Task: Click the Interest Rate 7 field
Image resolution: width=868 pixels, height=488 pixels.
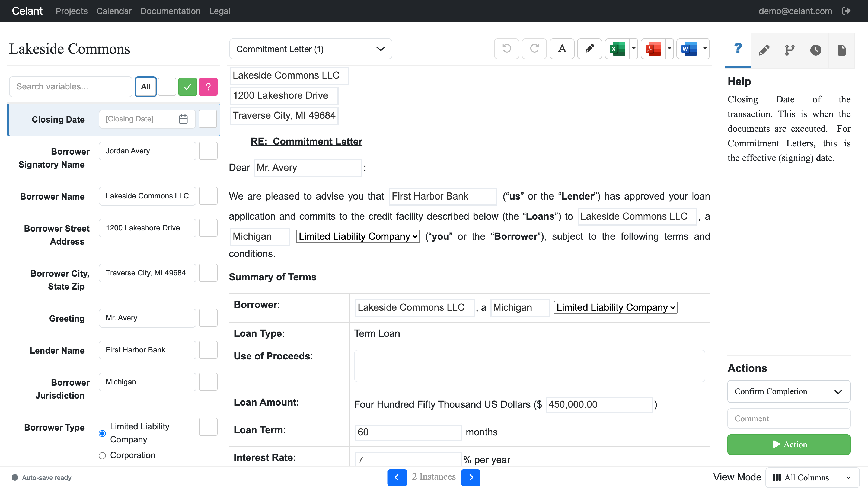Action: click(x=409, y=459)
